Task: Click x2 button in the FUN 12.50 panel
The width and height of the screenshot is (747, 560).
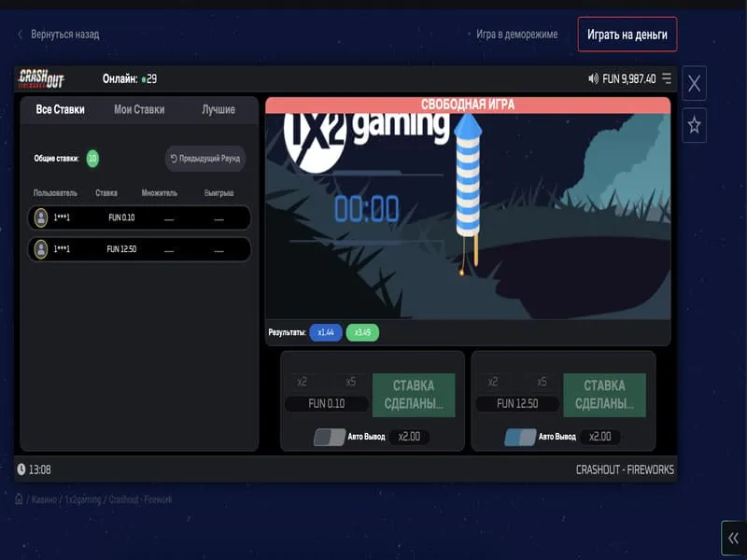Action: (x=493, y=382)
